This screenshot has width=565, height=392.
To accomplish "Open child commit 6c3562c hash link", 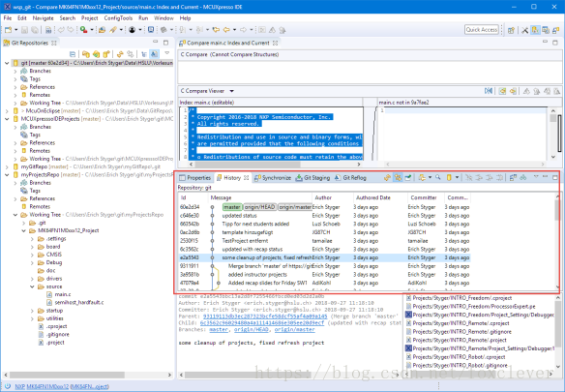I will tap(262, 322).
